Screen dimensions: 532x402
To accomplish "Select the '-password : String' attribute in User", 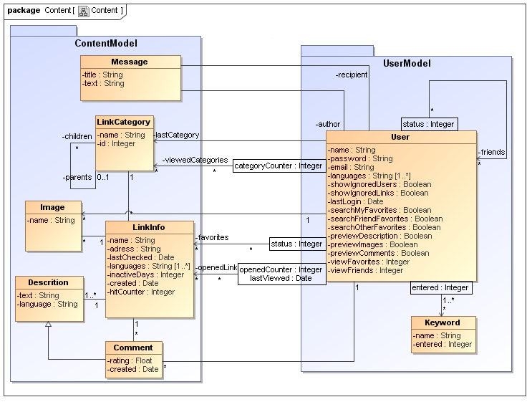I will 360,158.
